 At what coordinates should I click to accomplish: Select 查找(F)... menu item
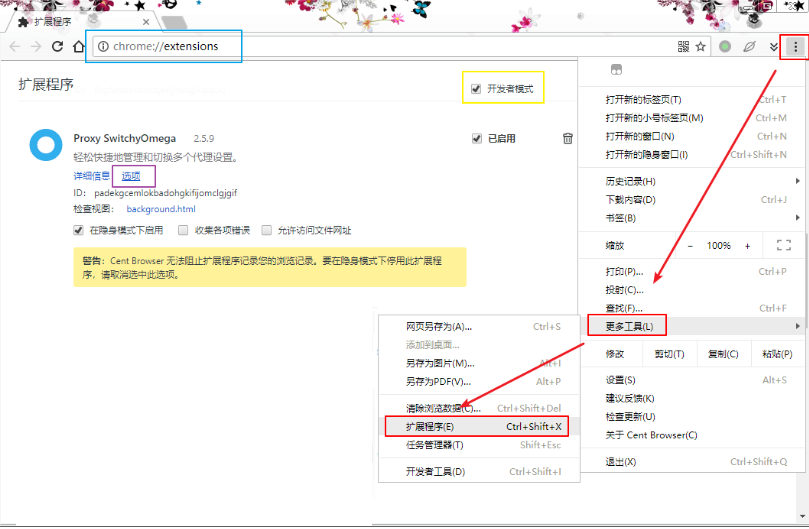[x=691, y=308]
